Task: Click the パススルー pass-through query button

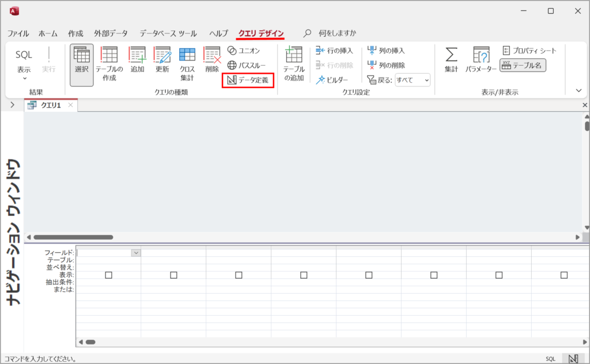Action: (247, 65)
